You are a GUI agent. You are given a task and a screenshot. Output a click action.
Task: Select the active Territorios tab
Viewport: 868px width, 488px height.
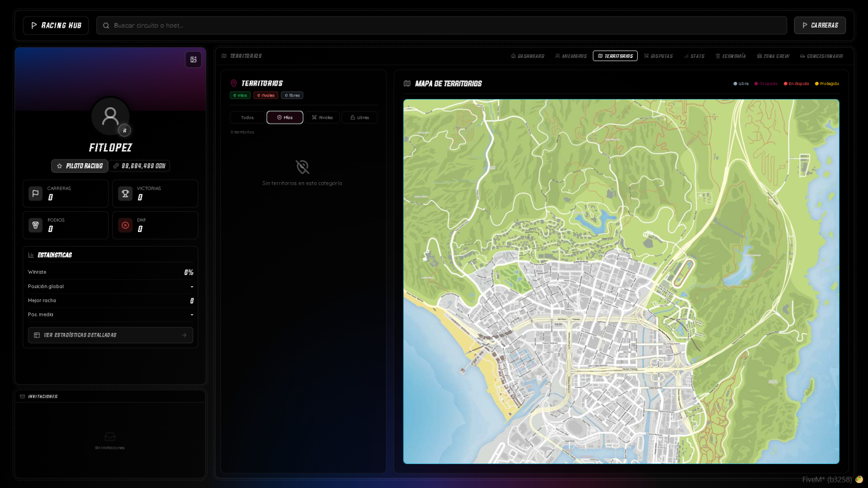click(x=615, y=56)
